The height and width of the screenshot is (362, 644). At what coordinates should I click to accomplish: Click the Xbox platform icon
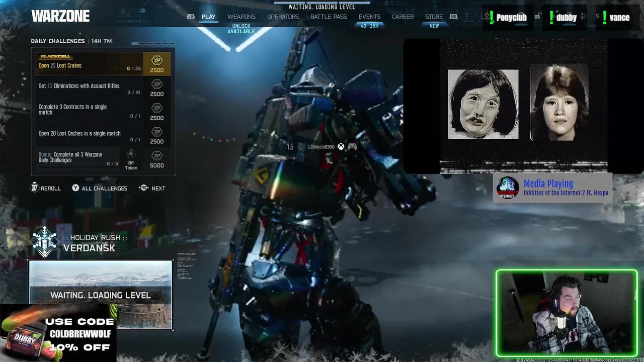click(341, 147)
